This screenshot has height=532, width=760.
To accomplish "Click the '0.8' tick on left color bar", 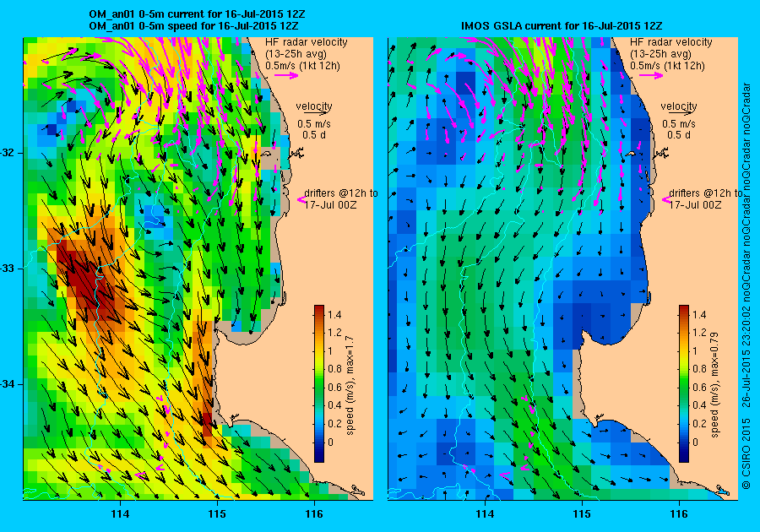I will pyautogui.click(x=334, y=369).
